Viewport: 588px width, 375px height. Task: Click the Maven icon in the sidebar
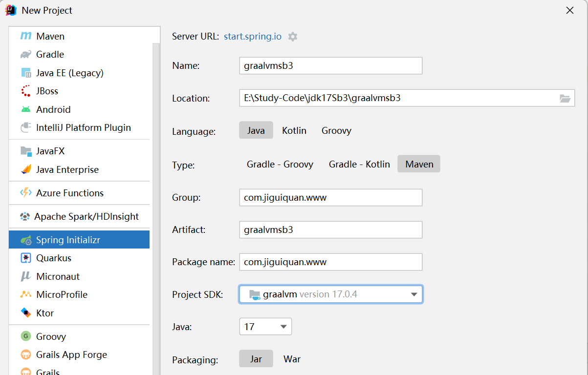26,36
